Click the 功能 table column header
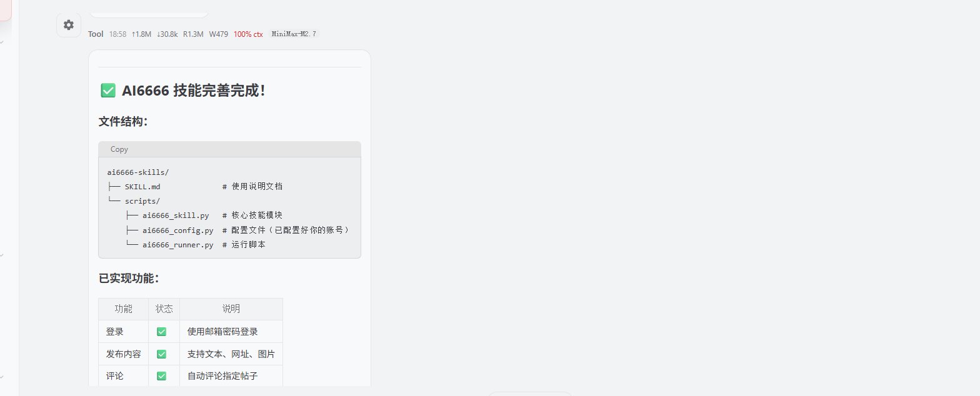980x396 pixels. click(123, 309)
